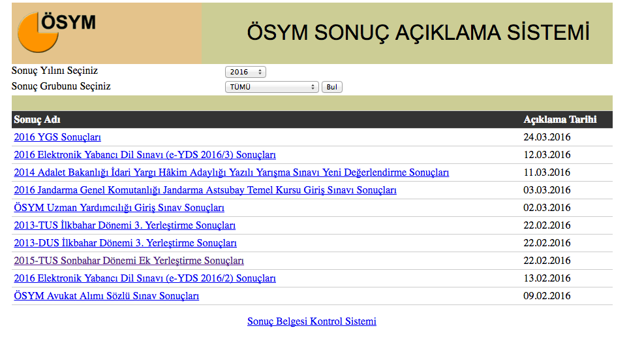Go to Sonuç Belgesi Kontrol Sistemi
The height and width of the screenshot is (343, 644).
311,321
